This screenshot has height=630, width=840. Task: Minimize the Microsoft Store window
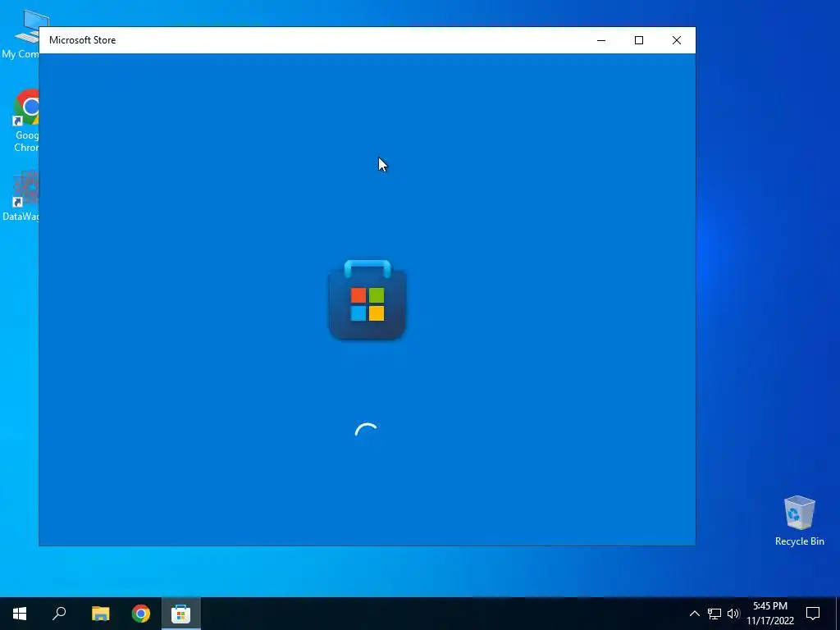[601, 40]
